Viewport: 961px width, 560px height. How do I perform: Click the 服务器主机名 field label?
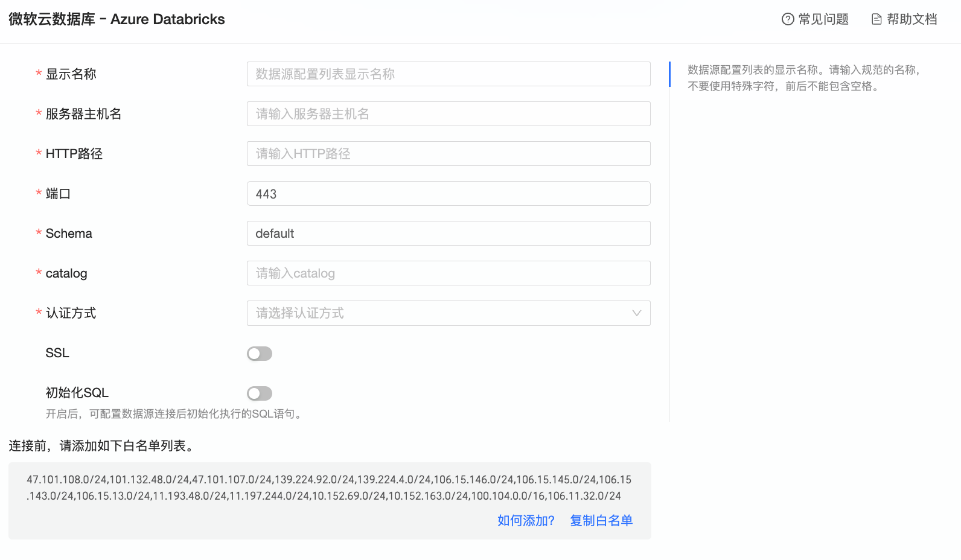click(x=84, y=114)
